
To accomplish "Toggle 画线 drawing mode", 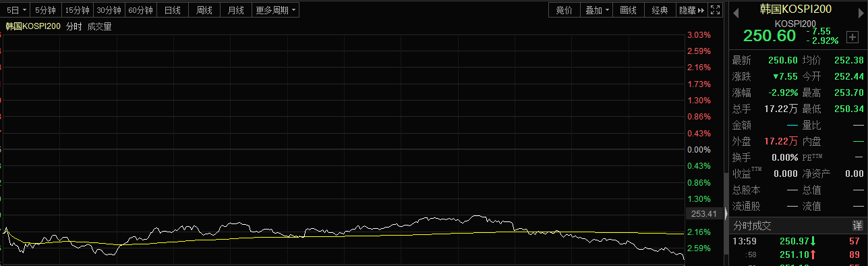I will click(x=628, y=10).
